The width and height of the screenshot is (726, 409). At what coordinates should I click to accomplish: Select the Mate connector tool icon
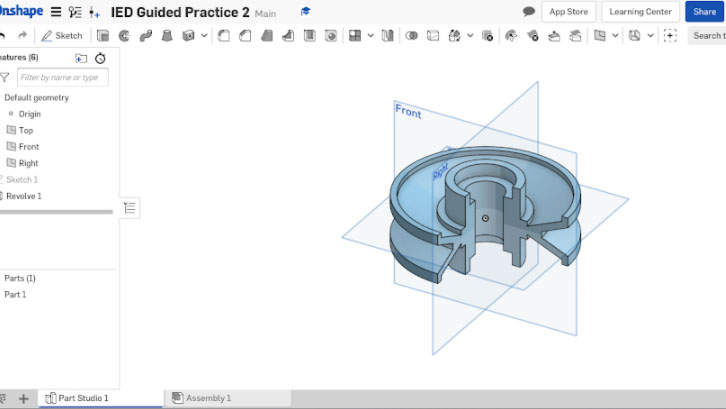635,36
